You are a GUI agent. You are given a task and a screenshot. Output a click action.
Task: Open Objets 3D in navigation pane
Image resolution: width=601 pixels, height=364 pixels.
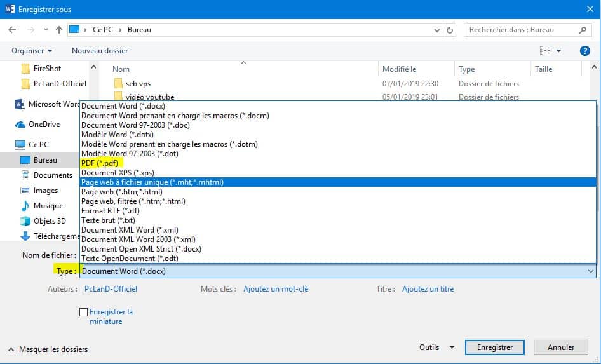[x=43, y=221]
